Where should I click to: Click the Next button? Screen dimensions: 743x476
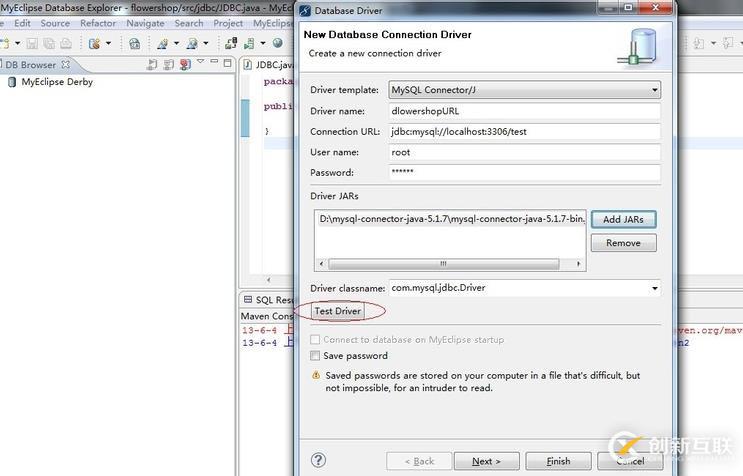[487, 461]
